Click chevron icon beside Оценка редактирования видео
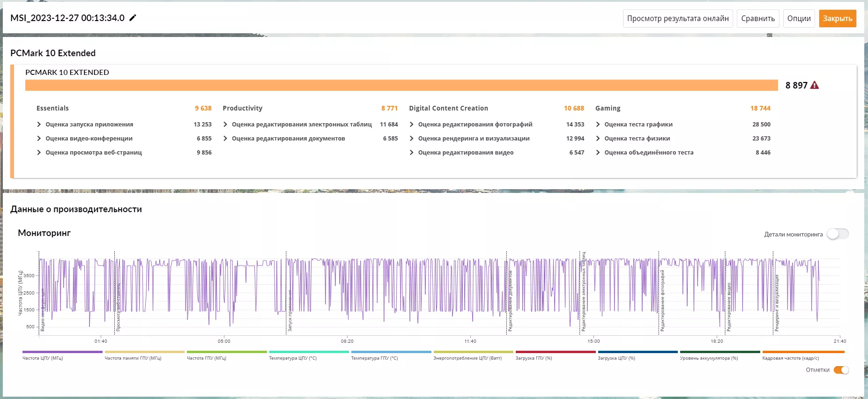Image resolution: width=868 pixels, height=399 pixels. click(x=412, y=153)
